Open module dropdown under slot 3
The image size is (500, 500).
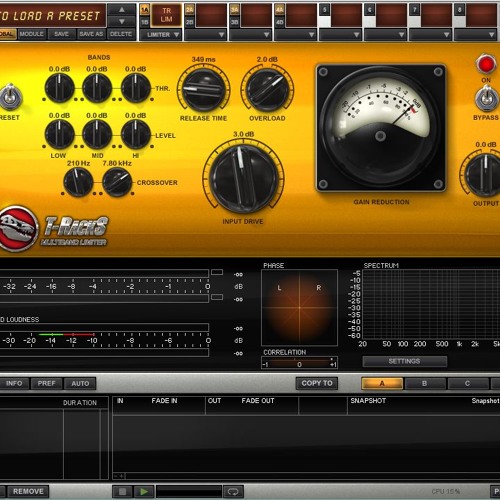tap(251, 34)
